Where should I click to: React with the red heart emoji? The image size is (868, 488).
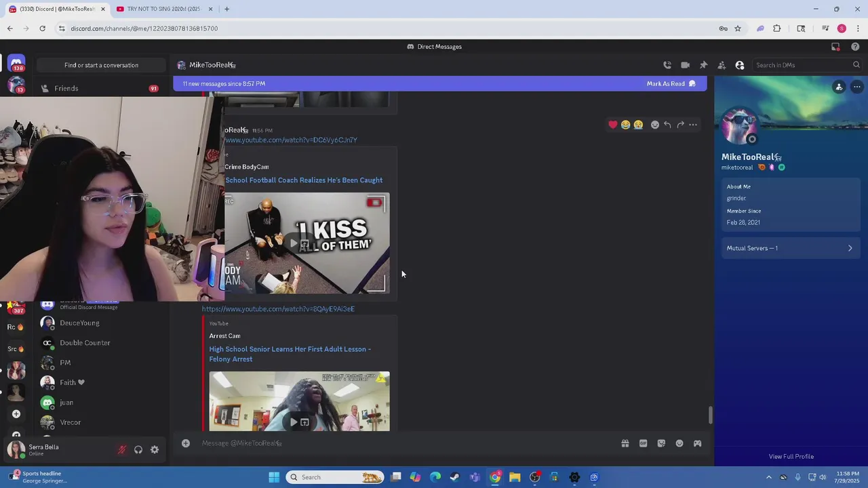click(x=613, y=125)
